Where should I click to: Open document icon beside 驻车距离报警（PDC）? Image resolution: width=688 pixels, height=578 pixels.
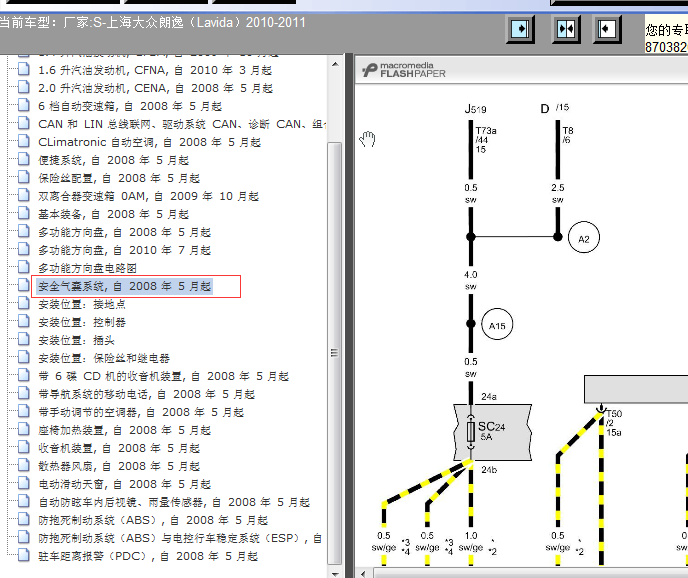coord(24,556)
